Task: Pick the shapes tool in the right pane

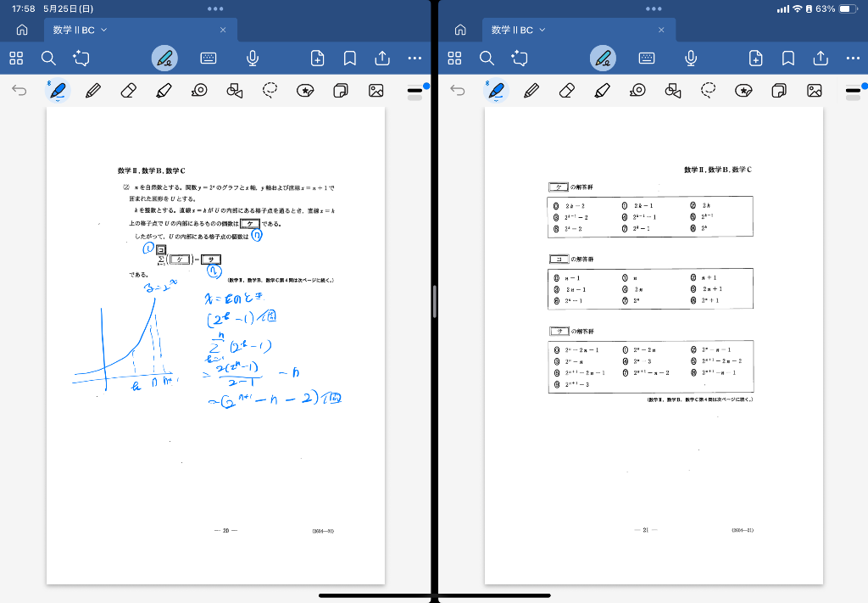Action: pyautogui.click(x=673, y=90)
